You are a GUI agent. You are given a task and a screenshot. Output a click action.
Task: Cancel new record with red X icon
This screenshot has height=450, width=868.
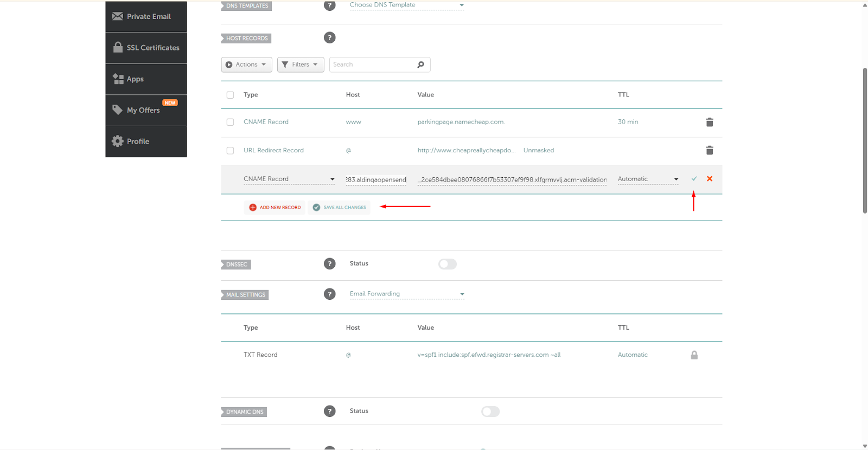pyautogui.click(x=709, y=179)
